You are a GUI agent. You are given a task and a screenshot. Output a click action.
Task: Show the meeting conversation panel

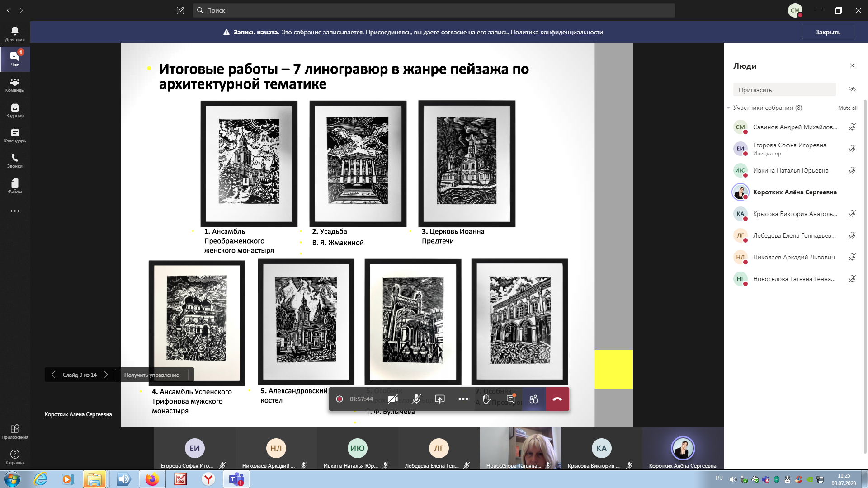[x=510, y=399]
